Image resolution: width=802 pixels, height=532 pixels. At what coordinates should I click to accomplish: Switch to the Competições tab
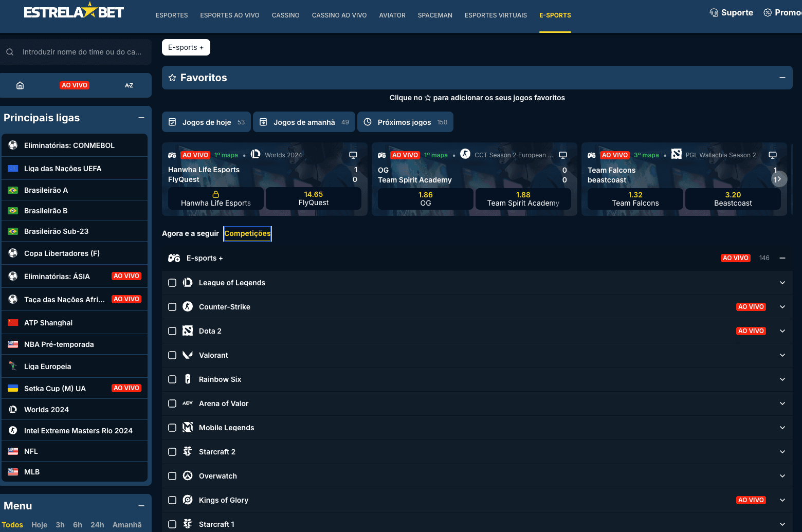247,233
